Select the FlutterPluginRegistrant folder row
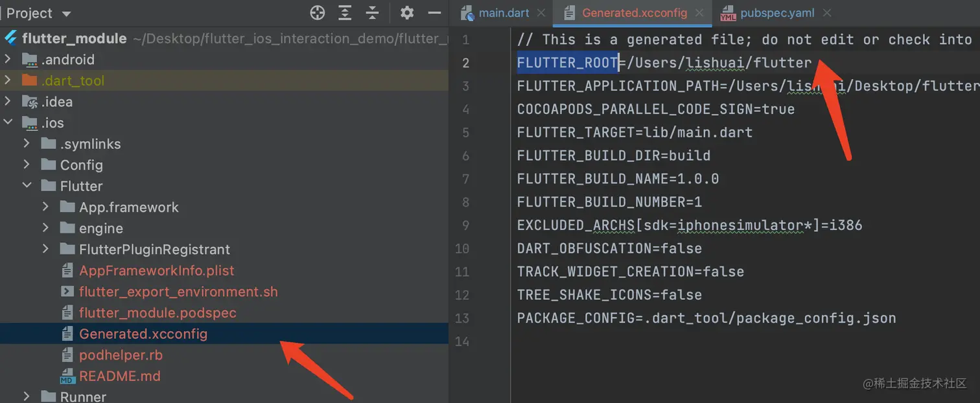Image resolution: width=980 pixels, height=403 pixels. tap(224, 249)
